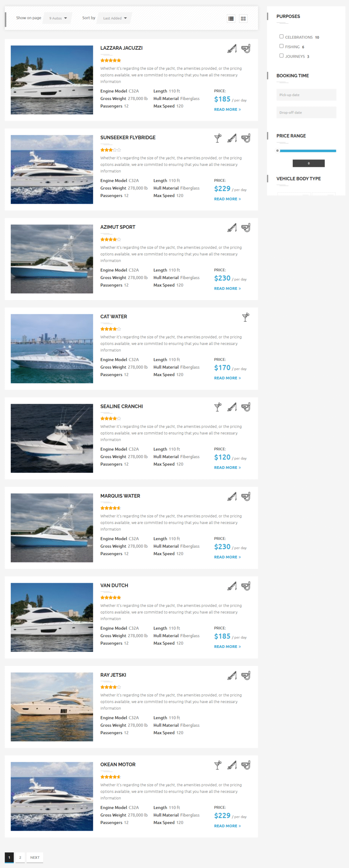The image size is (349, 868).
Task: Click the fishing rod icon on Lazzara Jacuzzi
Action: 232,49
